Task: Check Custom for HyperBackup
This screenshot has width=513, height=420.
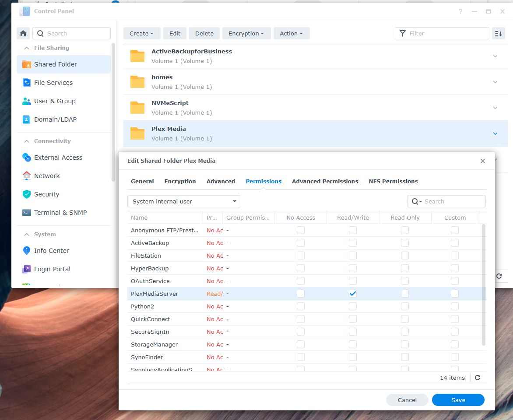Action: 455,268
